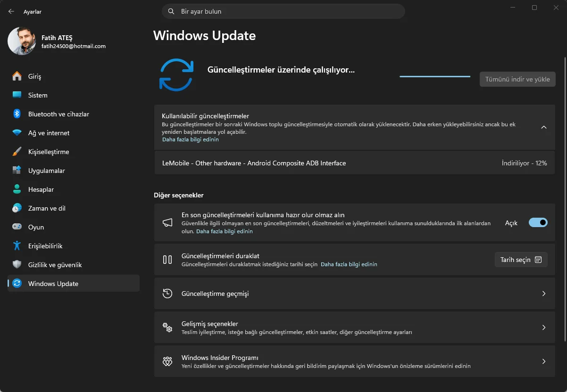
Task: Click the LeMobile Android Composite ADB Interface row
Action: (354, 163)
